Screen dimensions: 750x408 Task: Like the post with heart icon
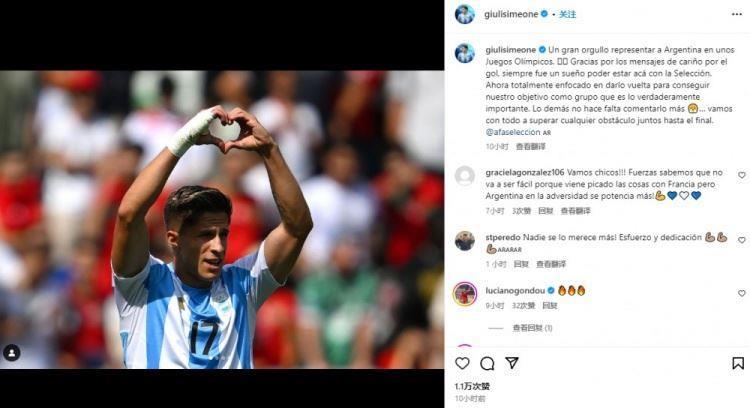click(x=462, y=364)
